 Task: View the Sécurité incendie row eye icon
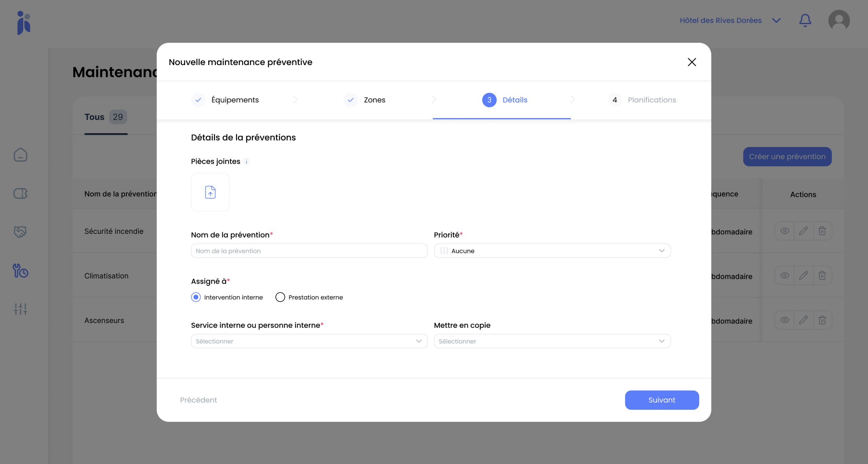[785, 231]
